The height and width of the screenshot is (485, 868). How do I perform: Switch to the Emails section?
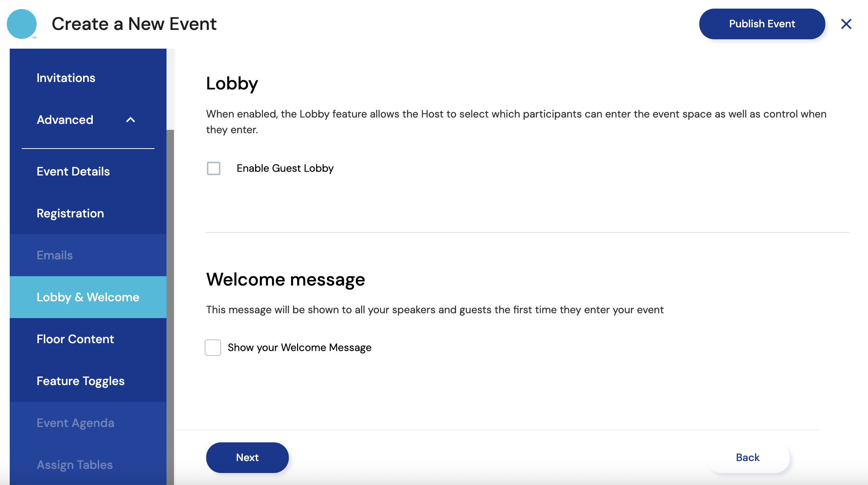(55, 255)
